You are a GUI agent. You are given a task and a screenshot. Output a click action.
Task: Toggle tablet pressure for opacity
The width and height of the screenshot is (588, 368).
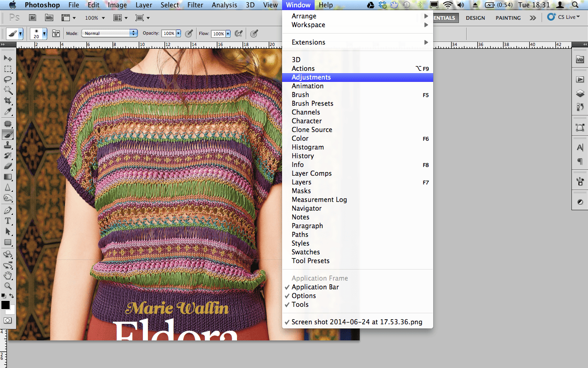pos(189,33)
